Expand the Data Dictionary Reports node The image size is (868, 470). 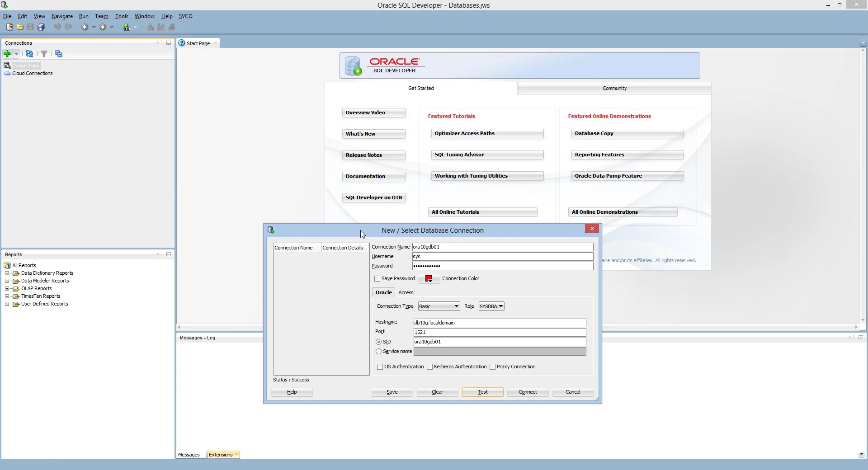click(7, 273)
